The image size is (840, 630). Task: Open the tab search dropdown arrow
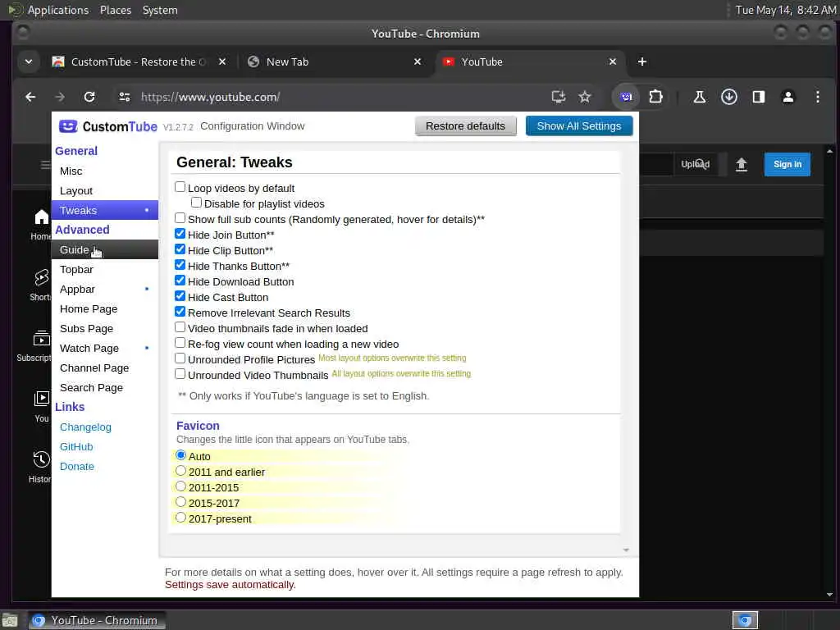pos(29,62)
